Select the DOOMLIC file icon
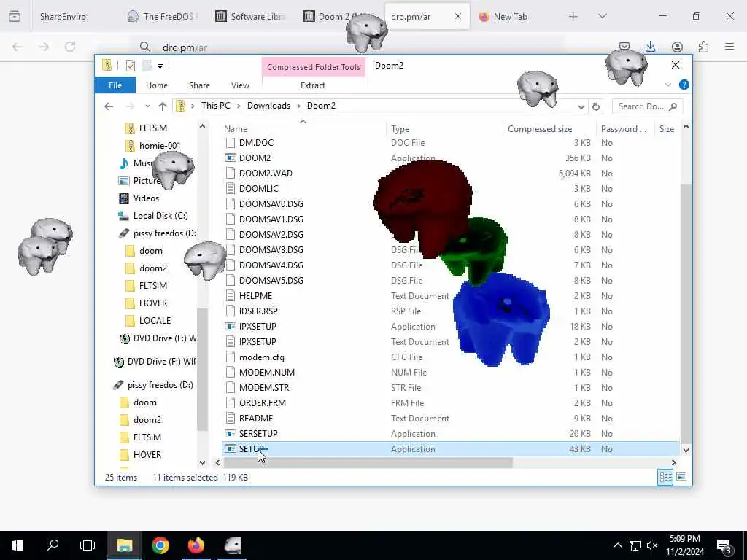Viewport: 747px width, 560px height. click(x=230, y=189)
